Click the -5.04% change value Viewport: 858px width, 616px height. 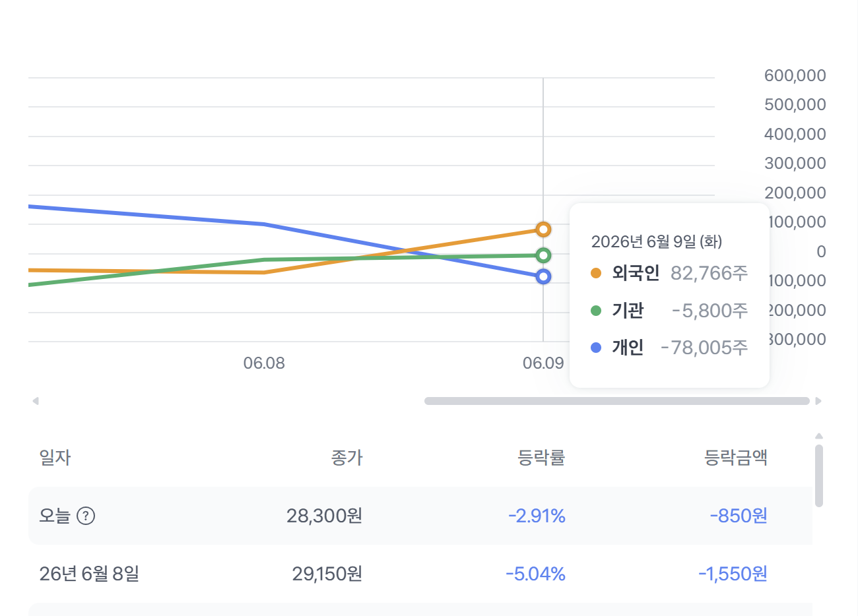click(x=535, y=574)
